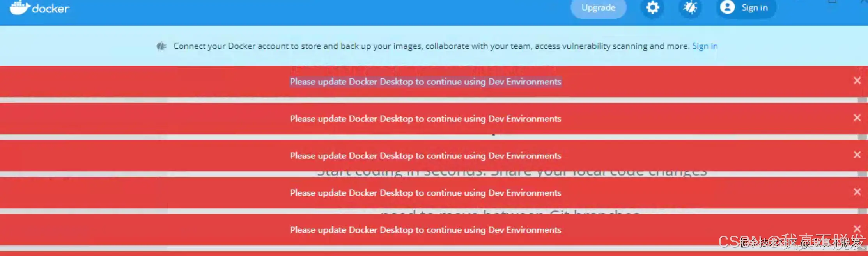Click the icon beside Connect your Docker account
Image resolution: width=868 pixels, height=256 pixels.
[x=161, y=46]
